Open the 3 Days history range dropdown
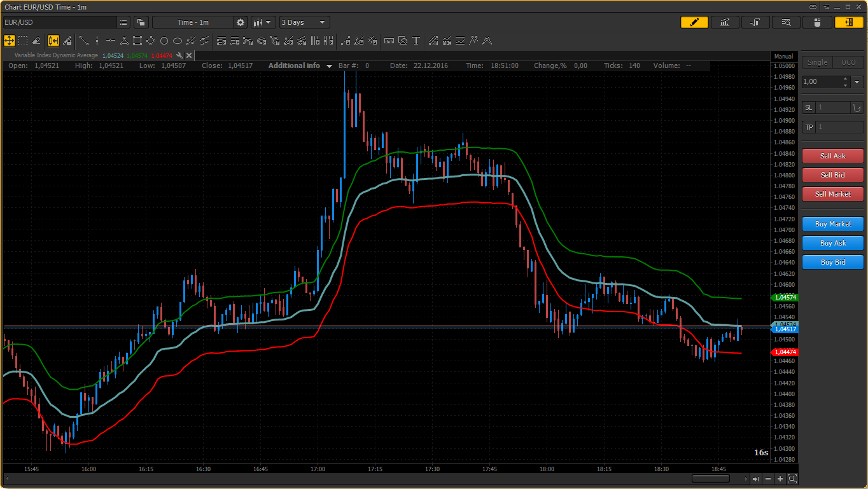Image resolution: width=868 pixels, height=489 pixels. coord(305,22)
